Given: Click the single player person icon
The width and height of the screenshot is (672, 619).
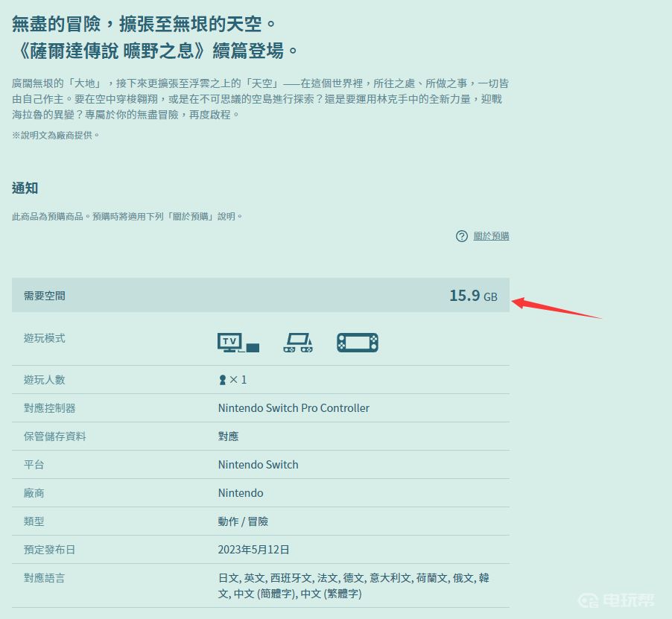Looking at the screenshot, I should [x=223, y=380].
